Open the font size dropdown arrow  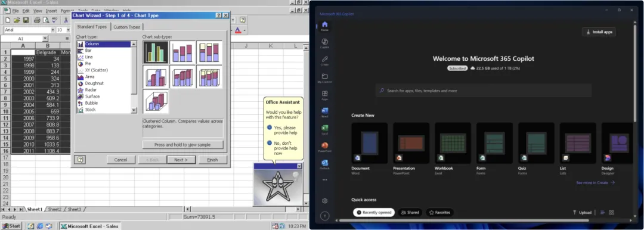pos(67,30)
